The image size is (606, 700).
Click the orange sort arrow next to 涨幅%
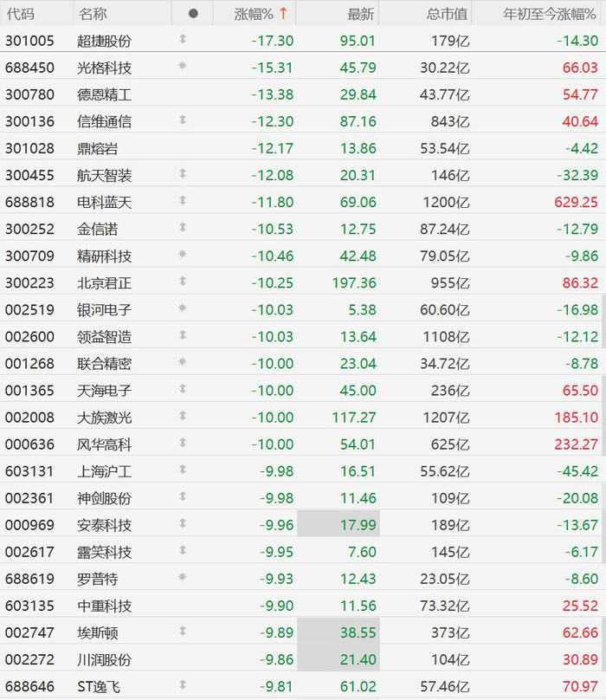(283, 14)
